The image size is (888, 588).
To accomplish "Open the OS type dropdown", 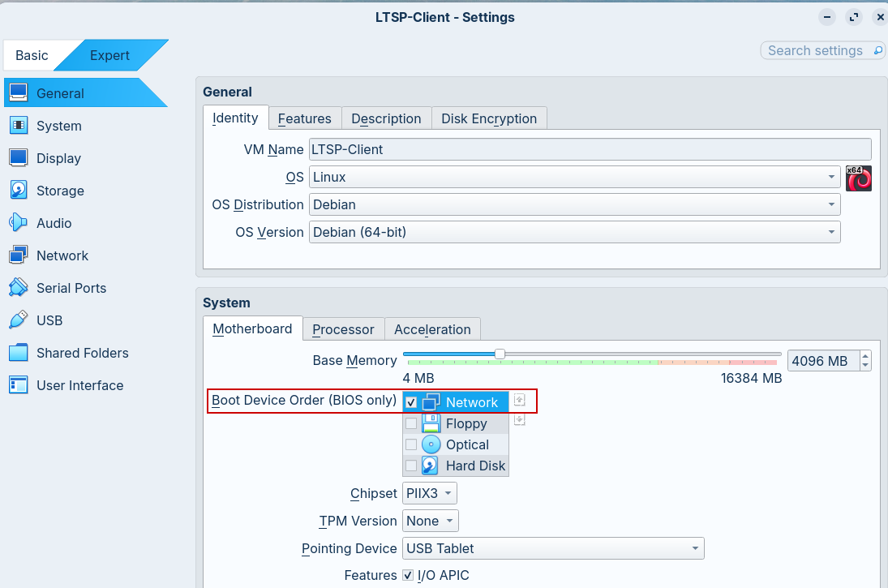I will pyautogui.click(x=574, y=177).
